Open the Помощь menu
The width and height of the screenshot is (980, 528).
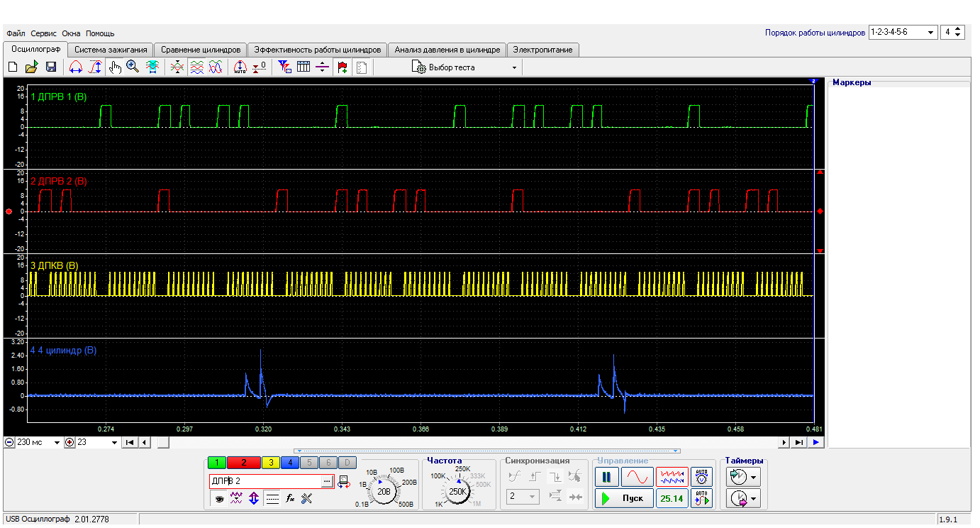click(100, 33)
